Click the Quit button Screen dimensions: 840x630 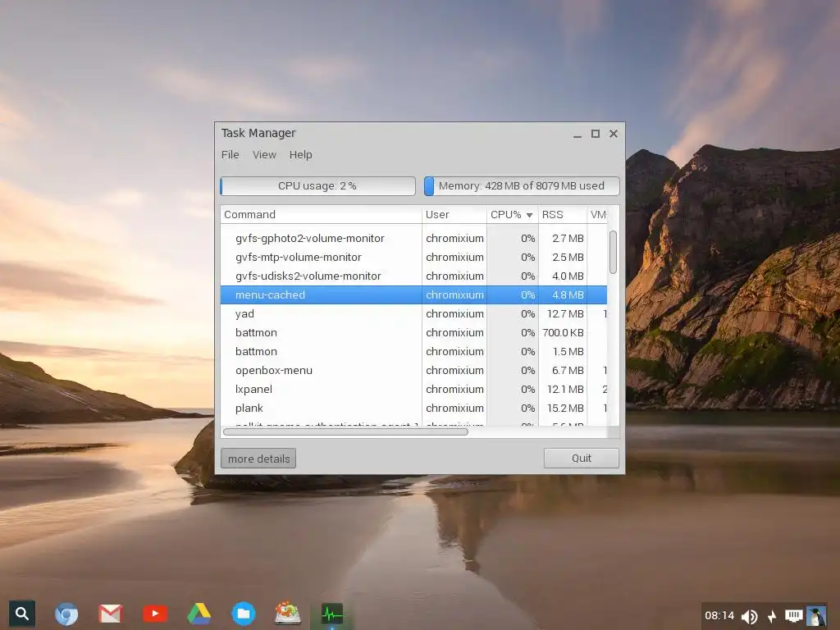[x=582, y=458]
